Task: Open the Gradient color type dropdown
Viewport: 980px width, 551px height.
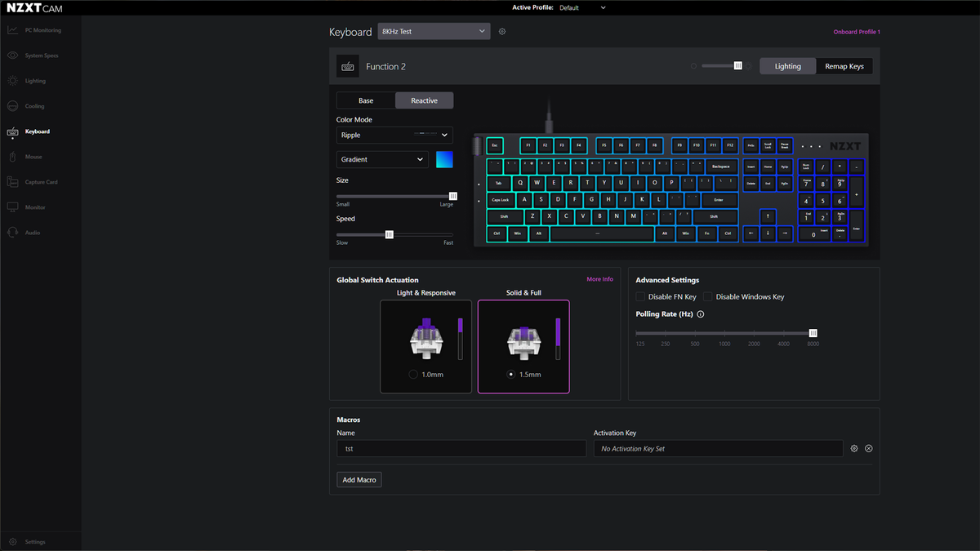Action: point(382,159)
